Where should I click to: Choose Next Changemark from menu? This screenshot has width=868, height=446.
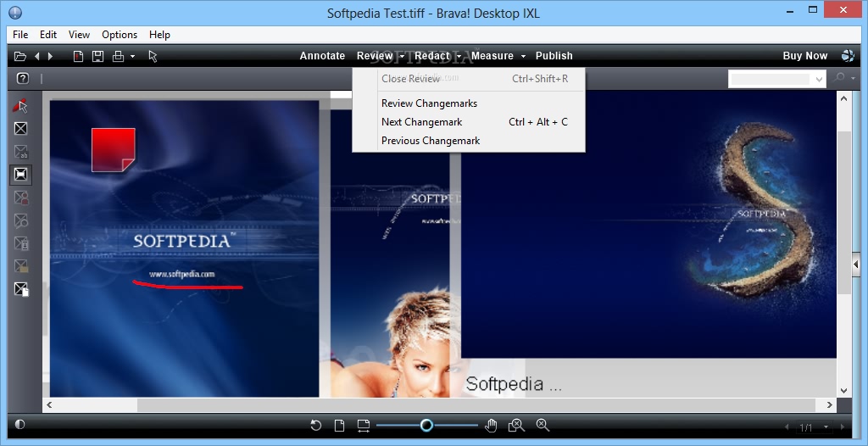(469, 122)
